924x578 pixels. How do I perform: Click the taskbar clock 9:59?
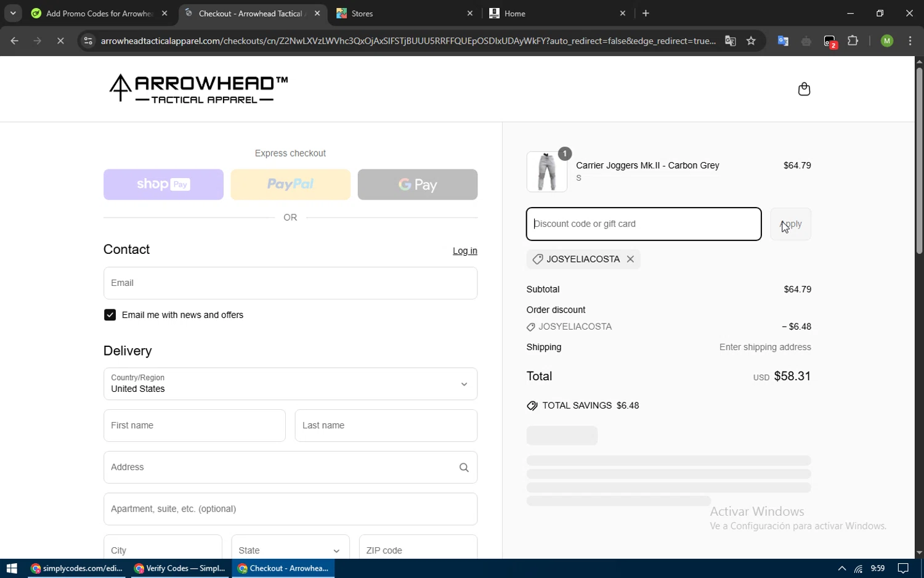pos(878,569)
